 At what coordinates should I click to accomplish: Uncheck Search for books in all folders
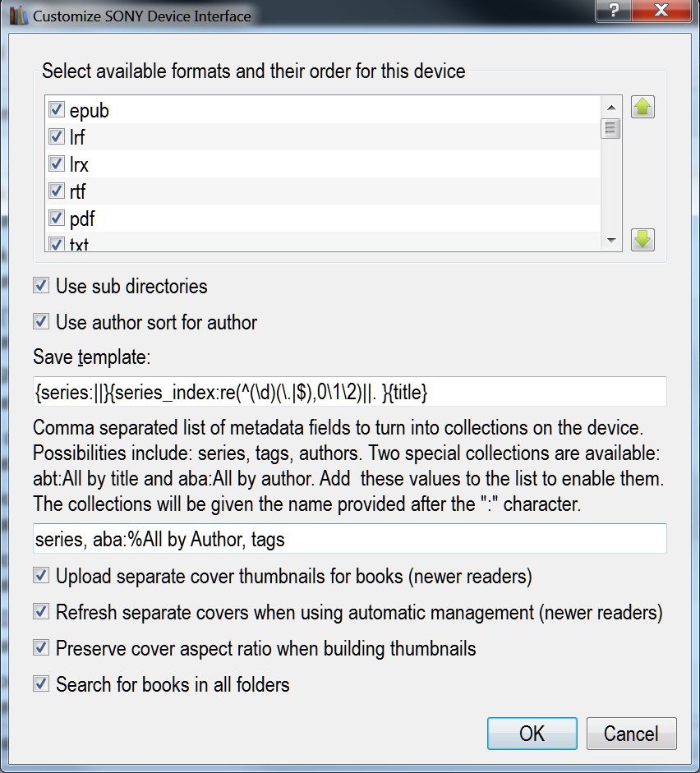coord(40,683)
